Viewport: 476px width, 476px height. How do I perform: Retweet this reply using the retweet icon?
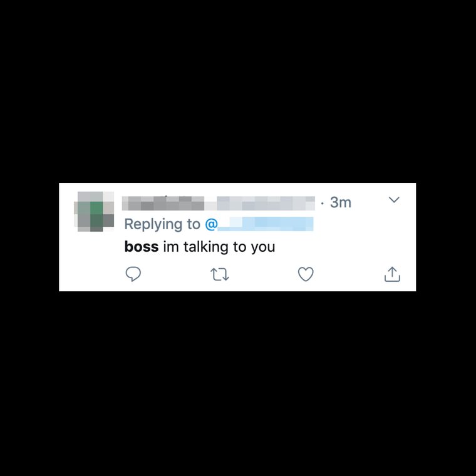click(220, 274)
